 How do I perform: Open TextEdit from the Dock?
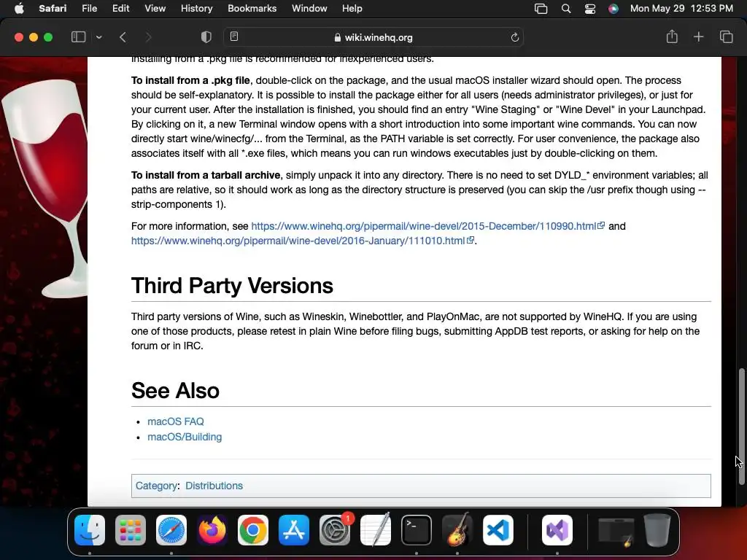[x=376, y=530]
